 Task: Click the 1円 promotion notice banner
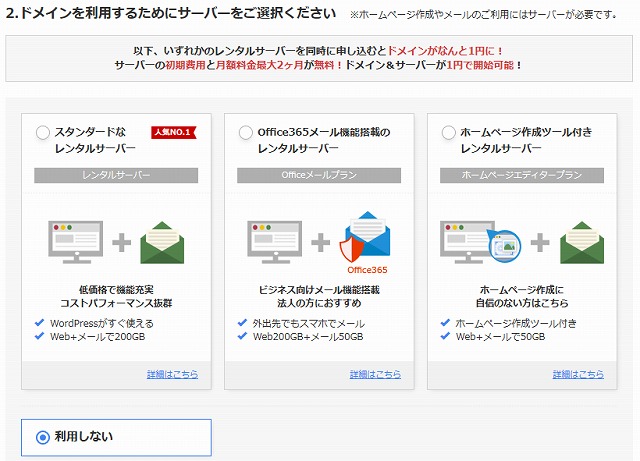tap(319, 58)
